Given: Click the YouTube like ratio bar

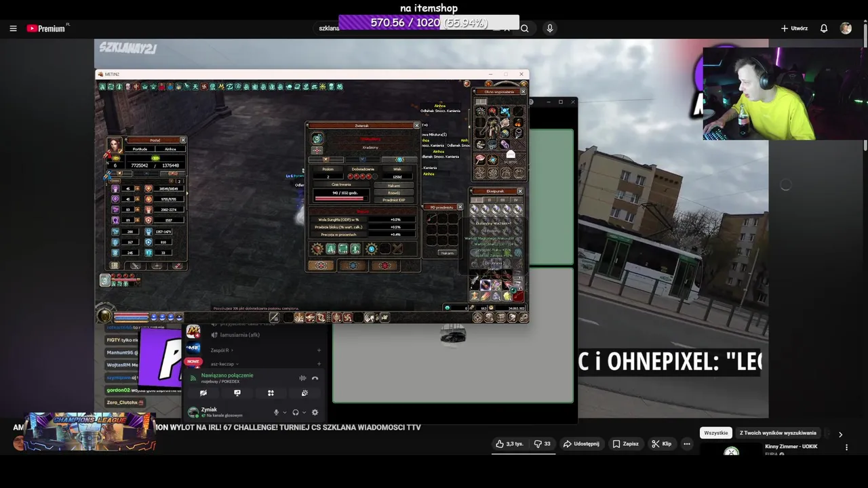Looking at the screenshot, I should 523,453.
